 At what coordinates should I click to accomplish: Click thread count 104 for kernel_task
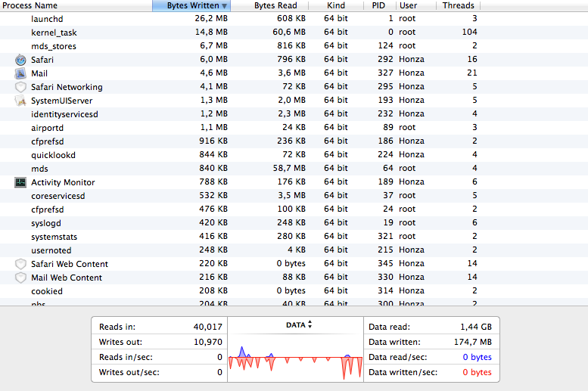coord(469,32)
